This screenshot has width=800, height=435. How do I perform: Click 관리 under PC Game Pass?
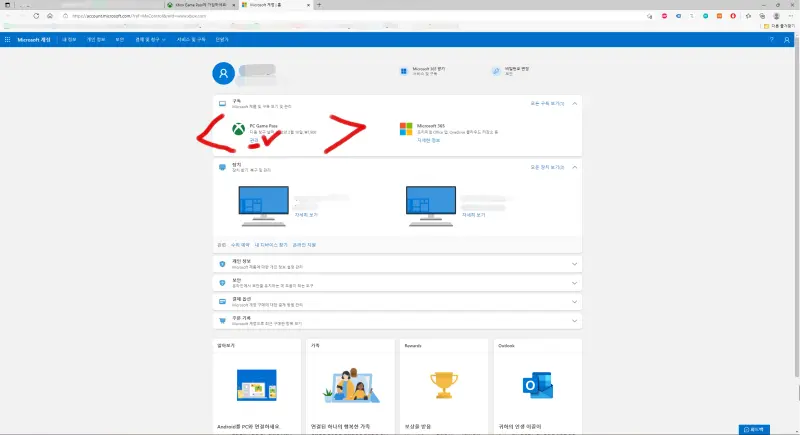(254, 140)
